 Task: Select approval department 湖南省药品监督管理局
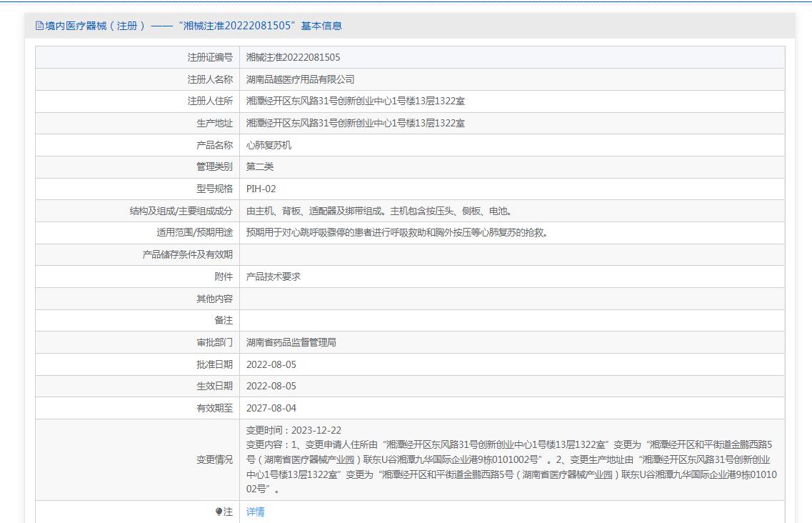click(x=291, y=342)
